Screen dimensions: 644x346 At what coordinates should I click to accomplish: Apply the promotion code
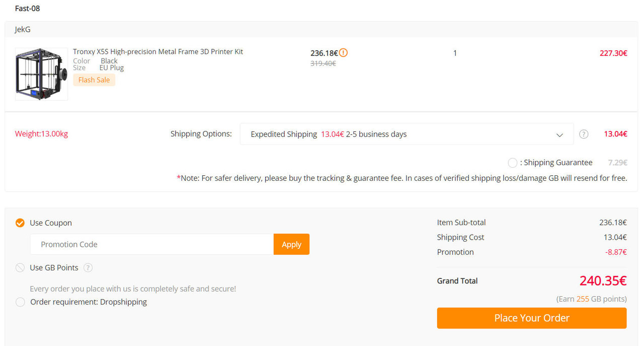tap(291, 244)
